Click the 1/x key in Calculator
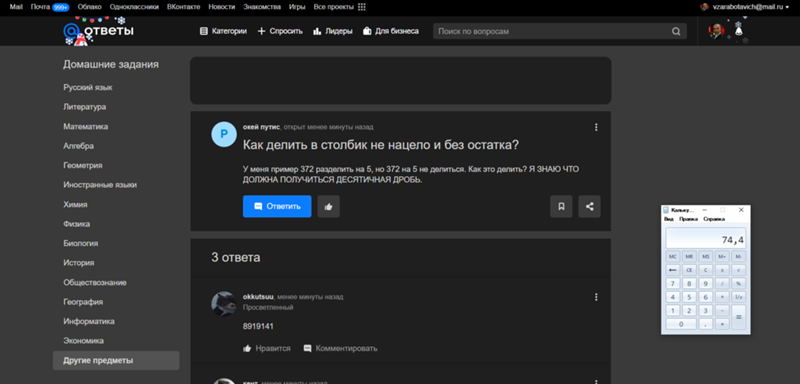This screenshot has height=384, width=800. pyautogui.click(x=738, y=297)
